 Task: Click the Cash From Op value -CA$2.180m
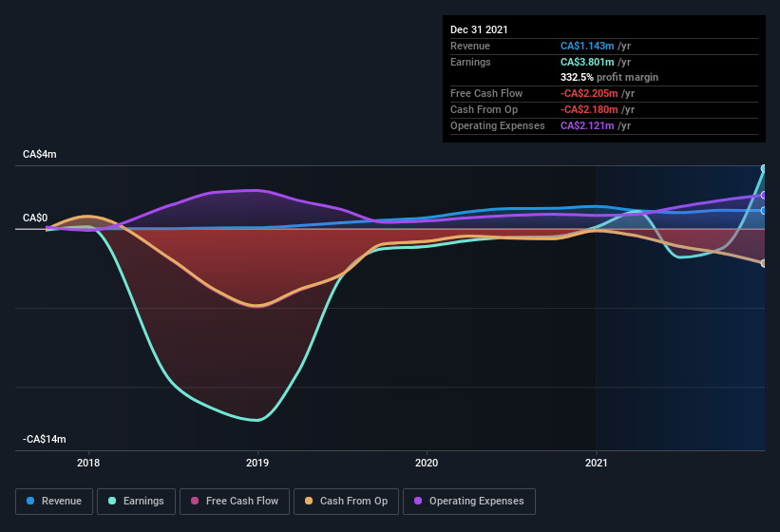589,109
